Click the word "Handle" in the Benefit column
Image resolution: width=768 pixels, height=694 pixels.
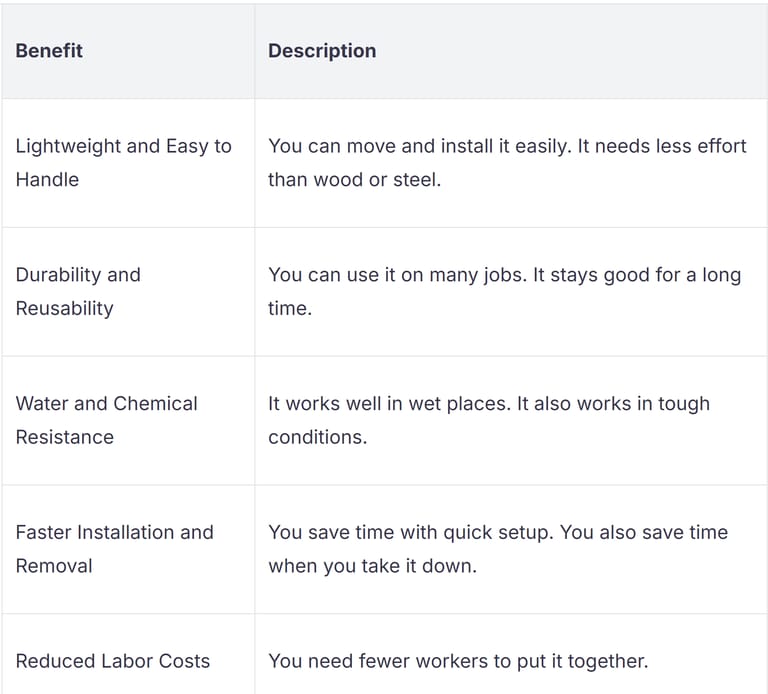47,180
